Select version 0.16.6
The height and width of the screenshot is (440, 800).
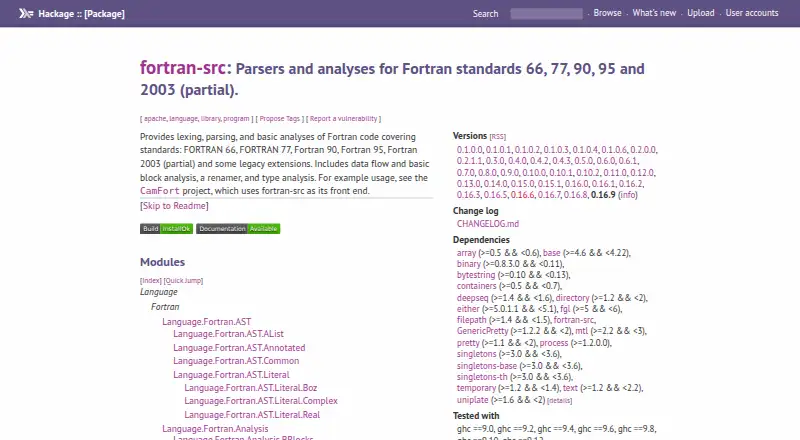pos(522,195)
